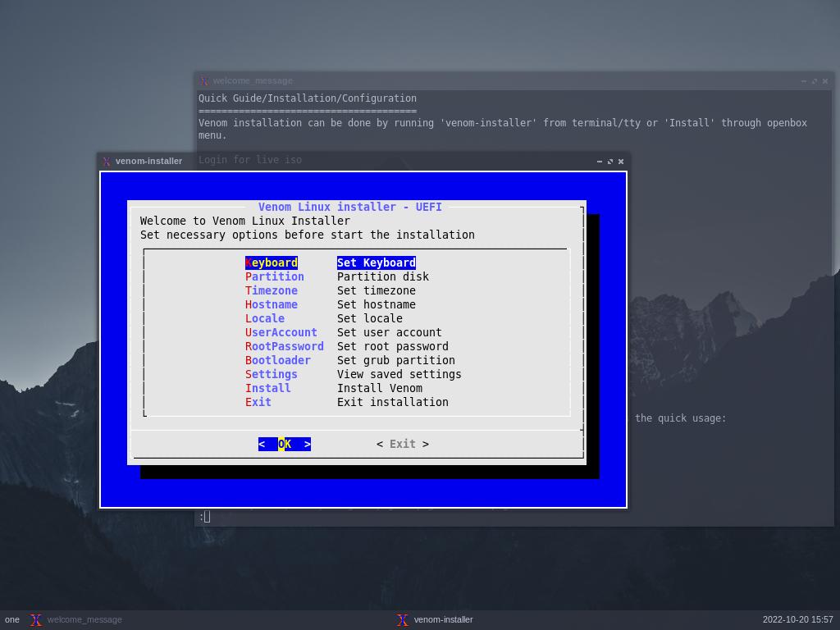Select the Exit entry in the list
This screenshot has width=840, height=630.
point(258,402)
